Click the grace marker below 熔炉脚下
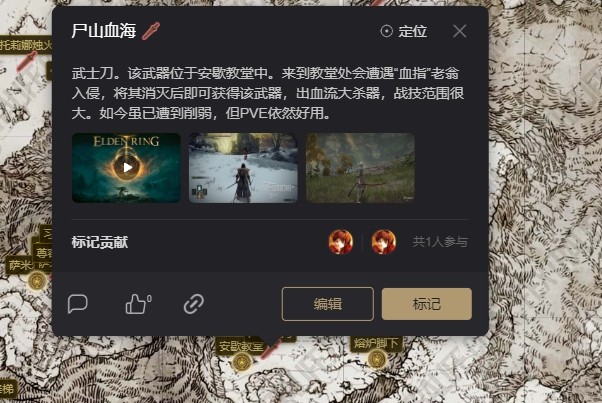Screen dimensions: 602x403 click(x=377, y=359)
